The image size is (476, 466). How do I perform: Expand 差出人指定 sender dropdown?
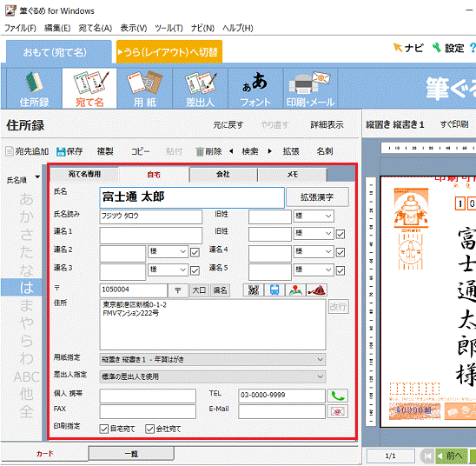(x=213, y=376)
